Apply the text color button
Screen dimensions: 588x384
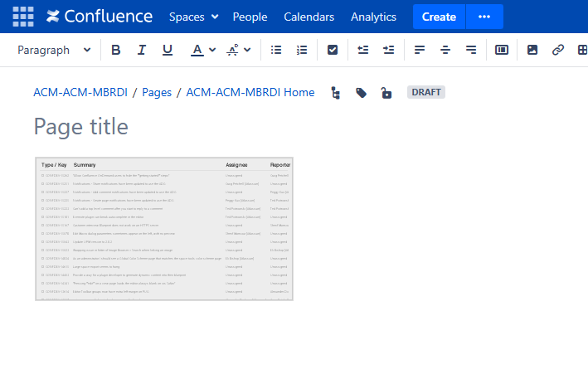[x=197, y=50]
